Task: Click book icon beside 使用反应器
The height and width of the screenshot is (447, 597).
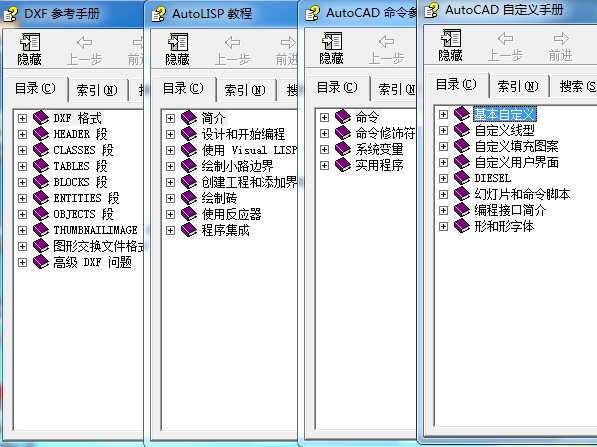Action: (x=189, y=214)
